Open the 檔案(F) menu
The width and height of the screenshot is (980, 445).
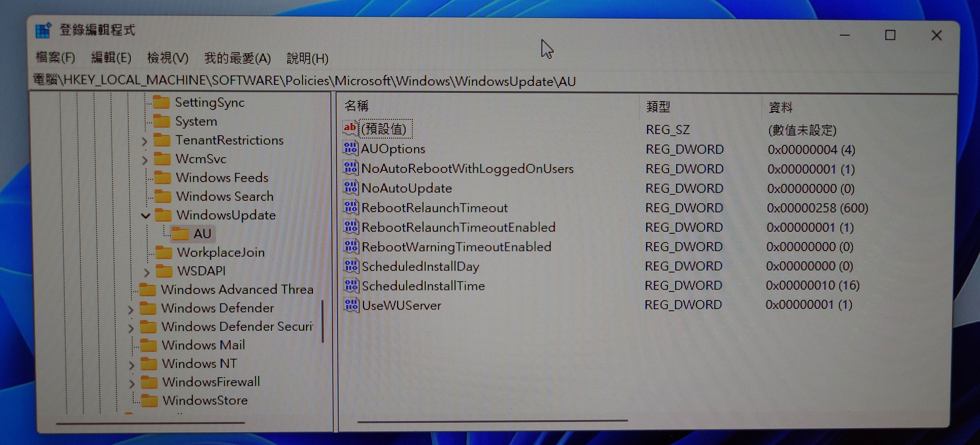tap(56, 57)
